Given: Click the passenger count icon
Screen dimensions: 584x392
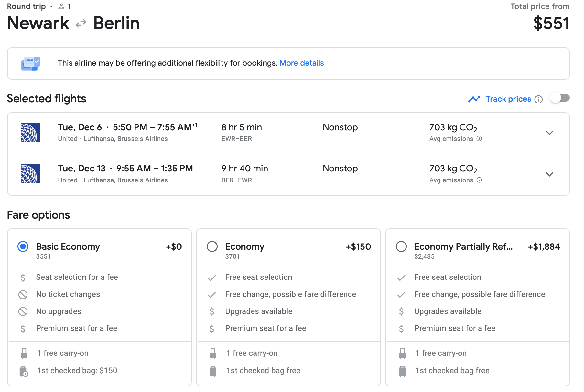Looking at the screenshot, I should point(61,6).
